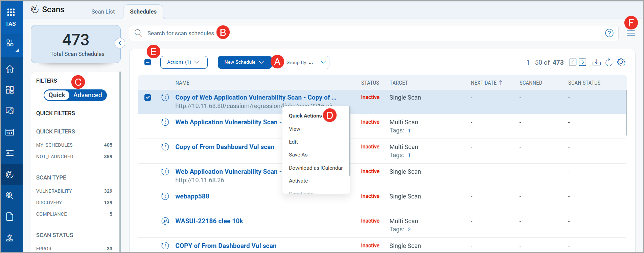Uncheck the first schedule row checkbox
Image resolution: width=644 pixels, height=253 pixels.
click(x=148, y=98)
